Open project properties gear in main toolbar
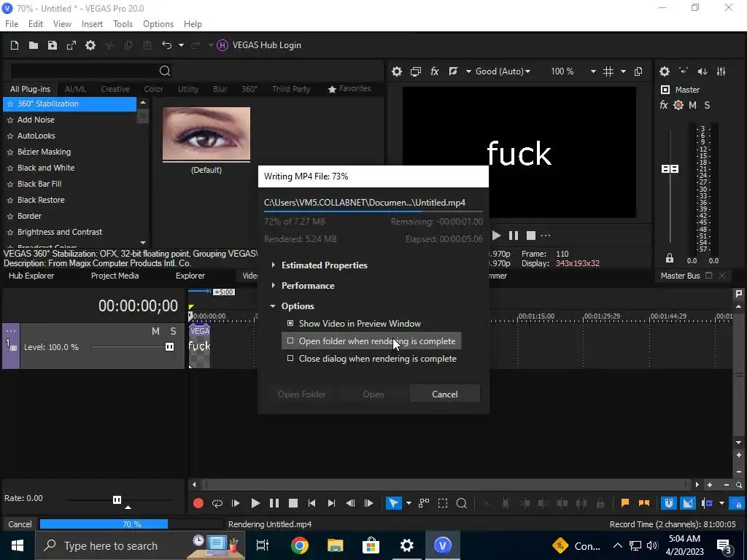Viewport: 747px width, 560px height. pyautogui.click(x=90, y=45)
